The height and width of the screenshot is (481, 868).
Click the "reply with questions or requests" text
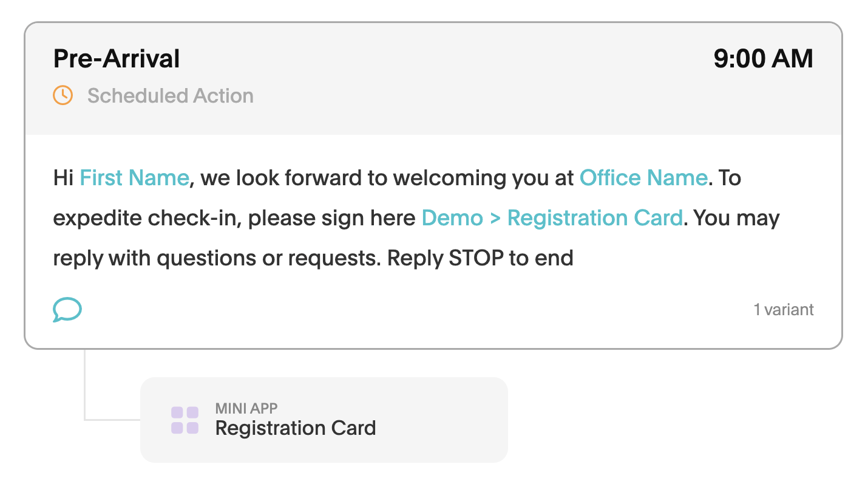tap(217, 258)
